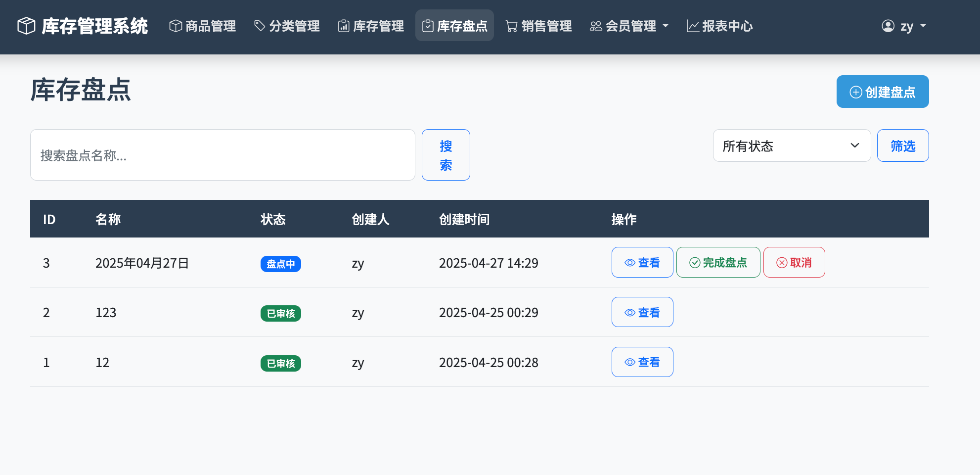Click the 创建盘点 button
The image size is (980, 475).
[x=882, y=92]
